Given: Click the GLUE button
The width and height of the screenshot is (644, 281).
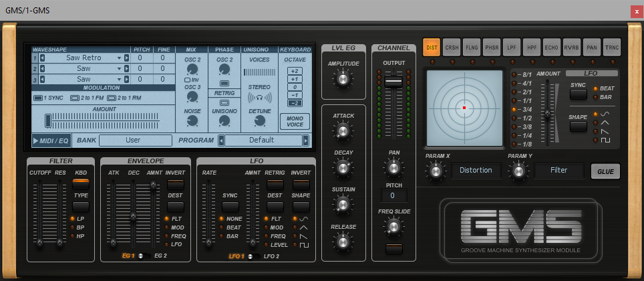Looking at the screenshot, I should click(605, 171).
